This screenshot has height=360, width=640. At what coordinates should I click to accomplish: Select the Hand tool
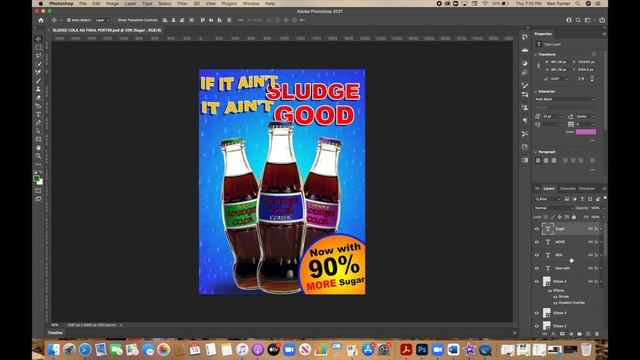click(38, 147)
